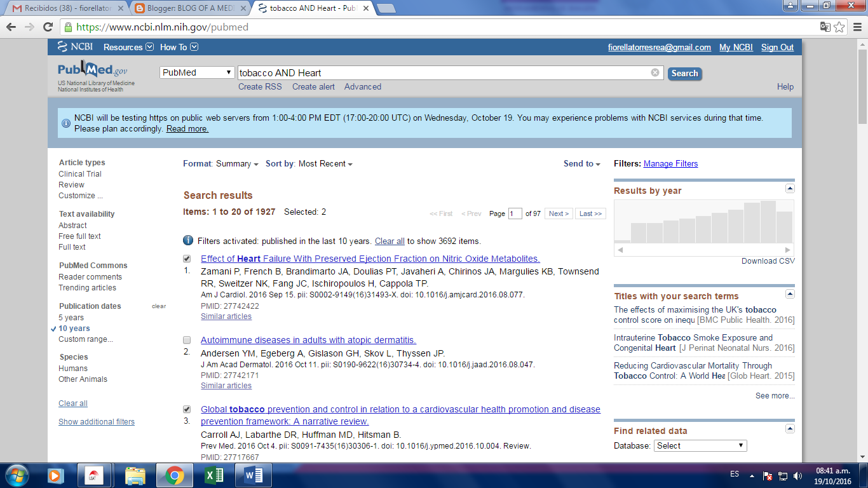
Task: Enable the Free full text filter
Action: (x=79, y=236)
